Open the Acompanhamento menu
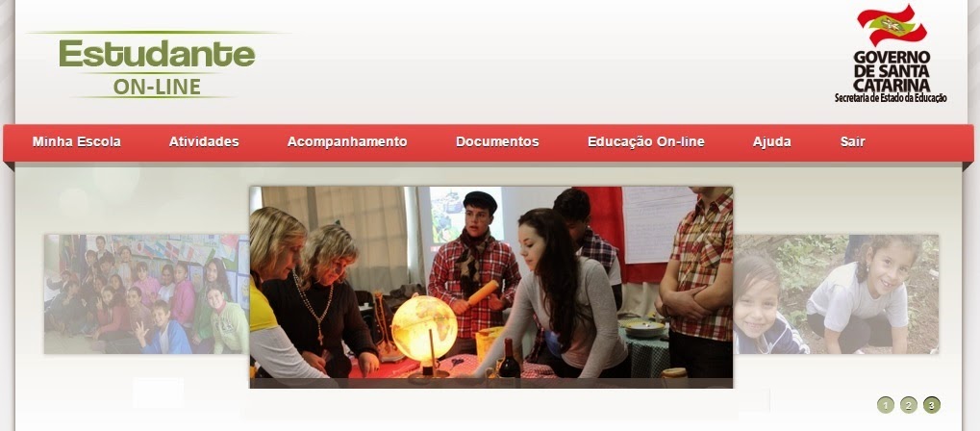The width and height of the screenshot is (980, 431). coord(347,142)
